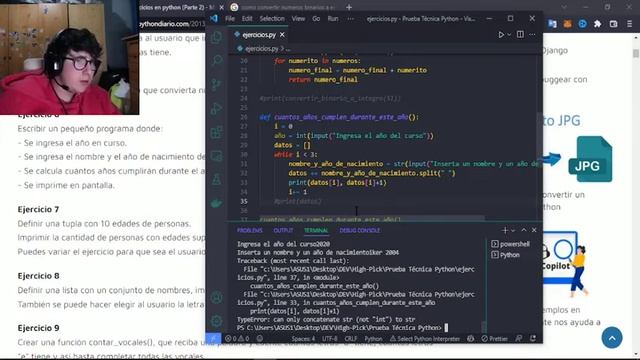The width and height of the screenshot is (640, 360).
Task: Click the orange extension icon in browser toolbar
Action: click(x=567, y=24)
